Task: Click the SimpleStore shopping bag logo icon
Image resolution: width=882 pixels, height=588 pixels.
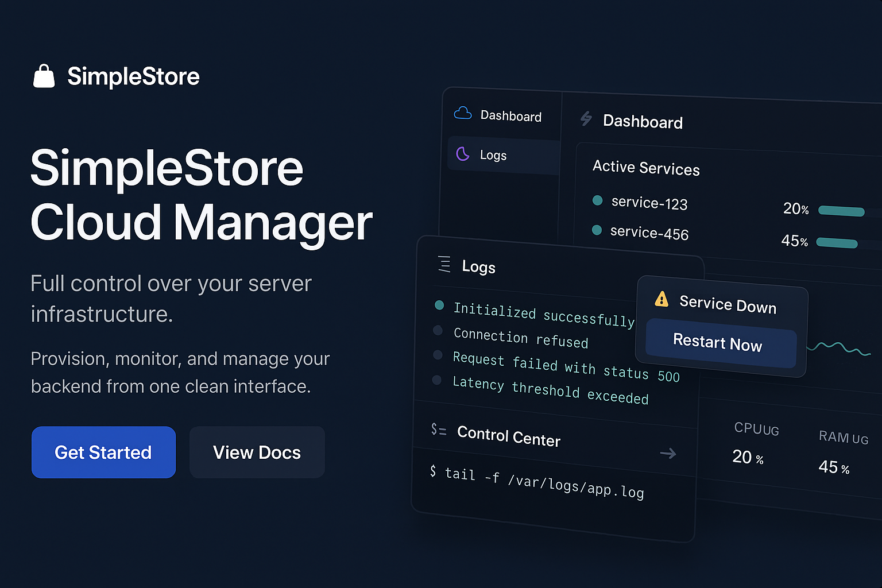Action: tap(44, 76)
